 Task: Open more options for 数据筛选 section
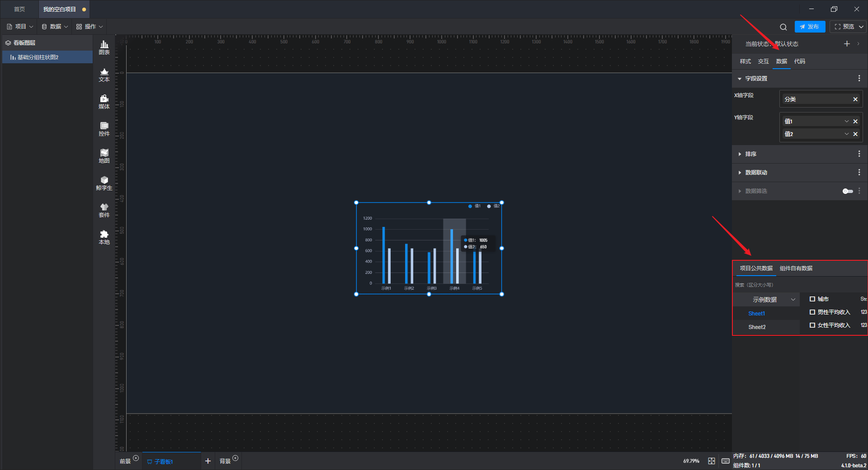[859, 191]
